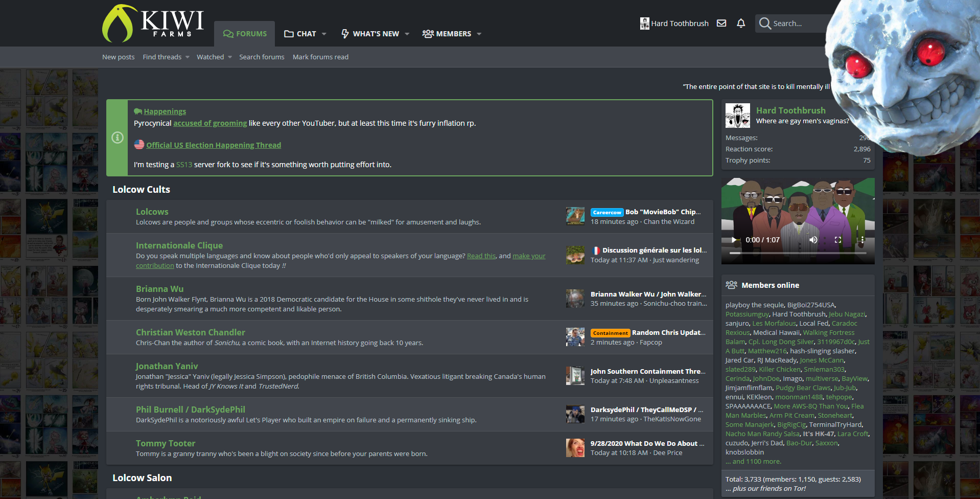Click Christian Weston Chandler latest post avatar

pyautogui.click(x=575, y=337)
